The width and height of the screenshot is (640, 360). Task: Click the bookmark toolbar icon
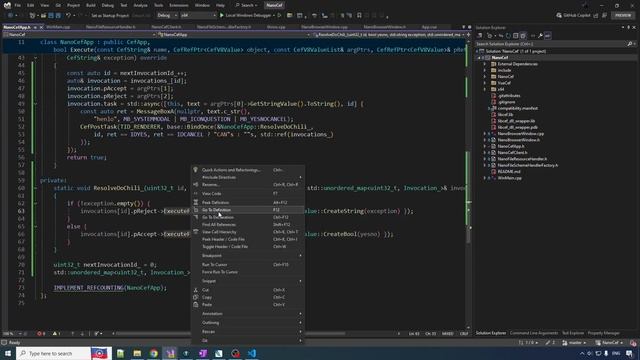tap(359, 16)
